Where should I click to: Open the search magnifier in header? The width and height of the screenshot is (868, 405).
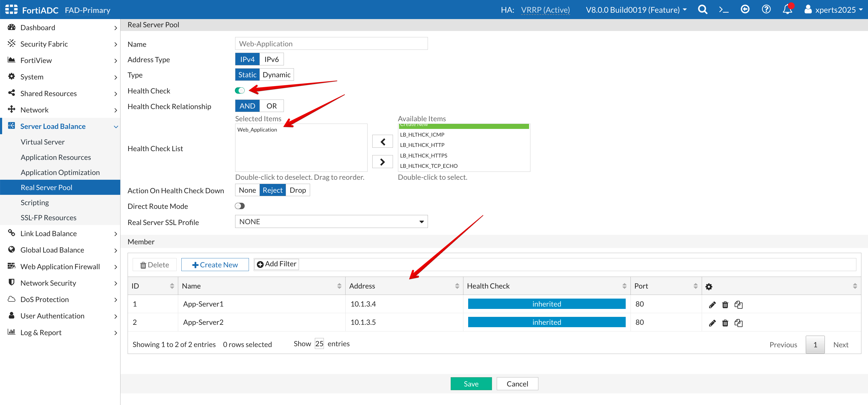pos(702,10)
